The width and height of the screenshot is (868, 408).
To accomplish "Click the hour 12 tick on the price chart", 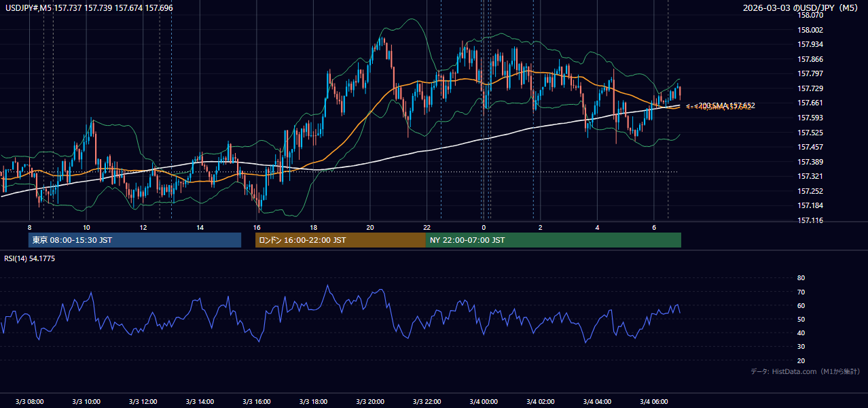I will (x=143, y=227).
